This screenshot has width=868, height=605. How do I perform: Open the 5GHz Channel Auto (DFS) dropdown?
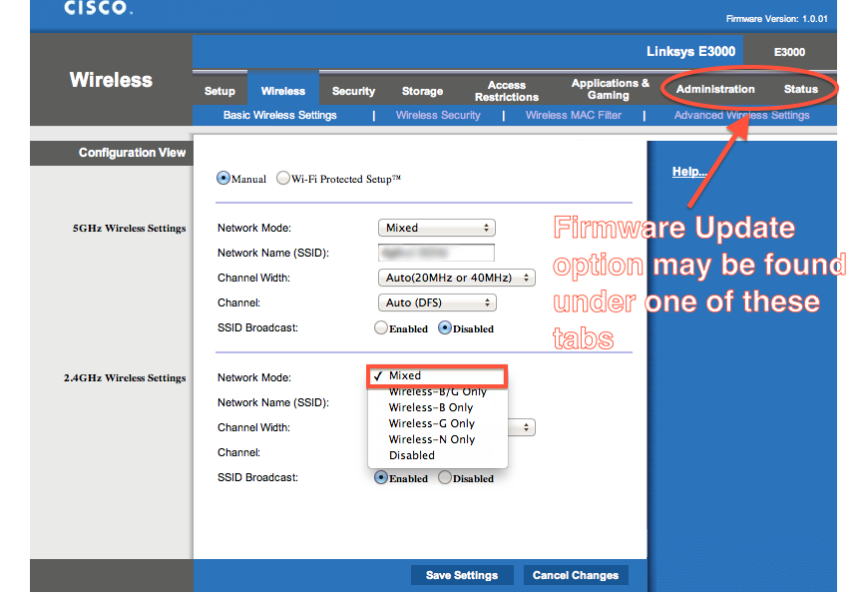tap(437, 302)
